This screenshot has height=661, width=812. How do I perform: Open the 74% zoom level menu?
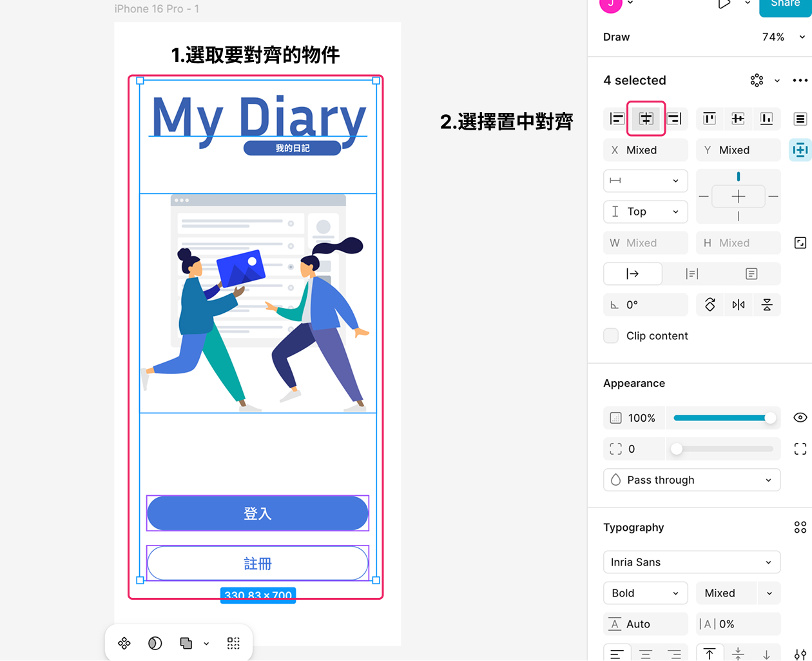(782, 37)
